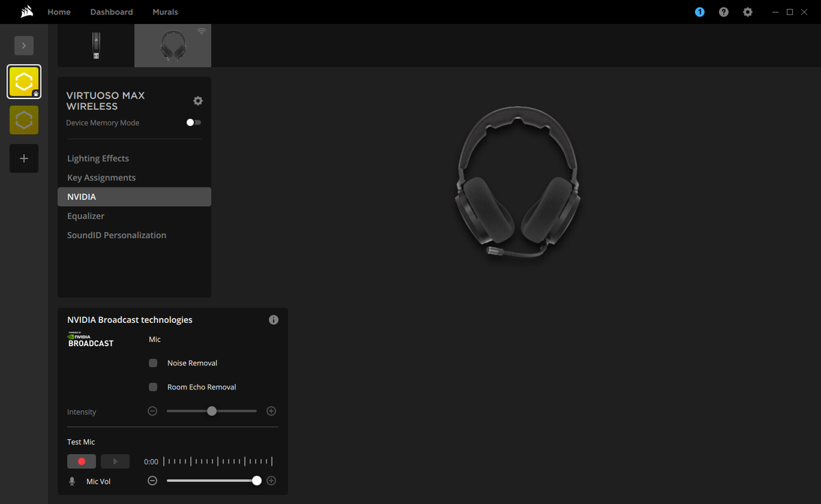Click the VIRTUOSO MAX WIRELESS title

[x=105, y=101]
